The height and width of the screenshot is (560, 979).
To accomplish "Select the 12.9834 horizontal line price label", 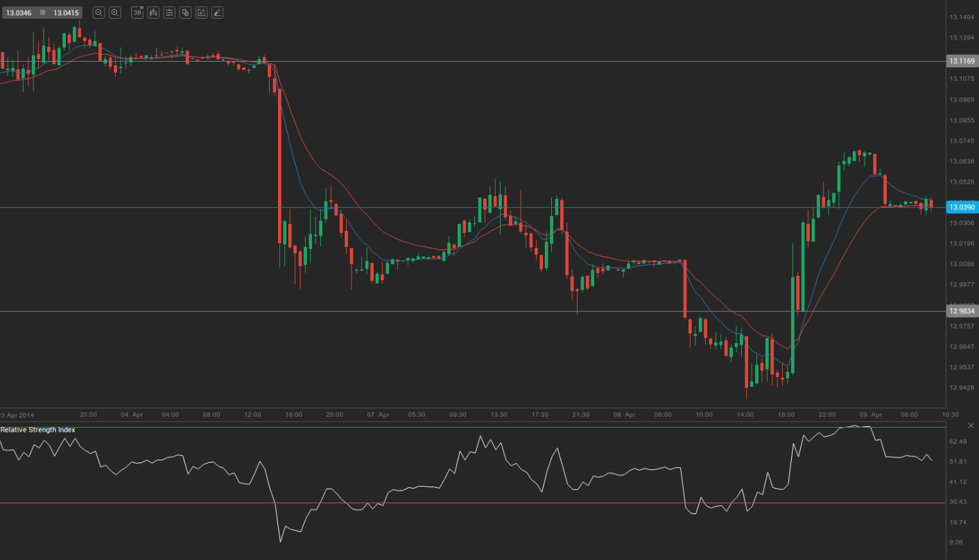I will coord(962,311).
